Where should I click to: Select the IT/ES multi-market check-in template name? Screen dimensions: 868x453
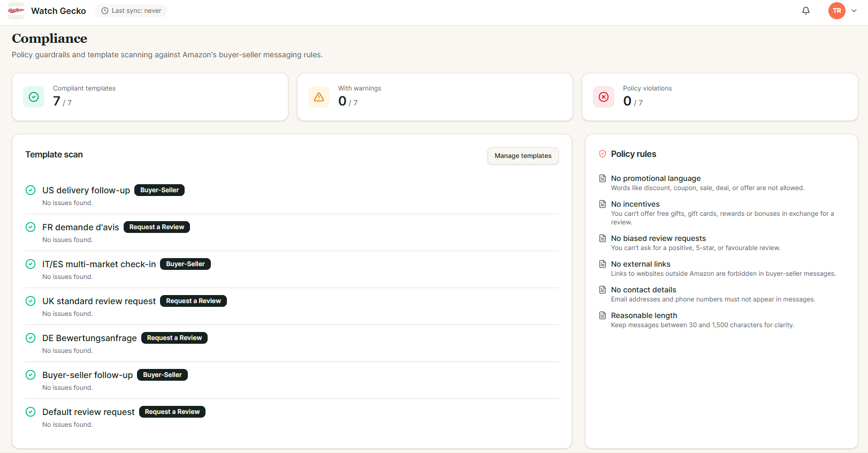[99, 264]
